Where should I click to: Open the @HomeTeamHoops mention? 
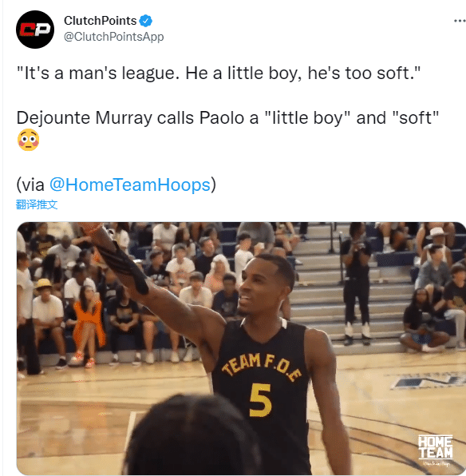(130, 184)
